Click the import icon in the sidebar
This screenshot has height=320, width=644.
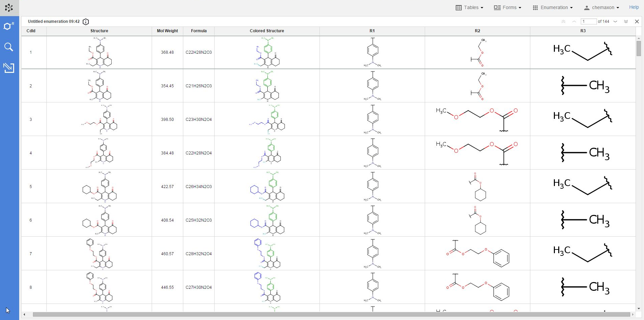(x=9, y=68)
